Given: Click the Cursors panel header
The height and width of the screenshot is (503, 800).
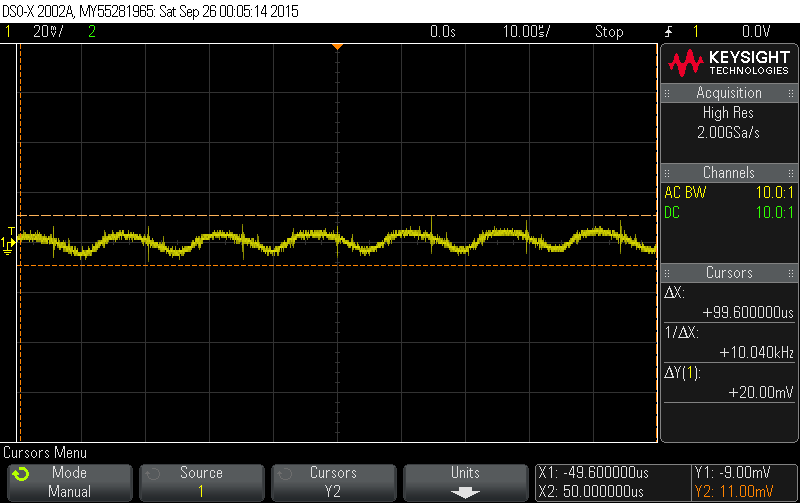Looking at the screenshot, I should pyautogui.click(x=729, y=272).
